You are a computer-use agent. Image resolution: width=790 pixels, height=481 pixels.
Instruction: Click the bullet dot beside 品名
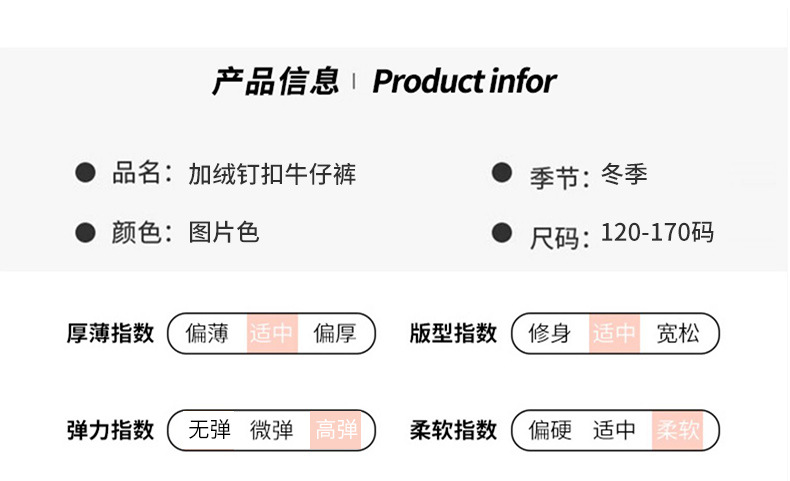click(x=87, y=174)
